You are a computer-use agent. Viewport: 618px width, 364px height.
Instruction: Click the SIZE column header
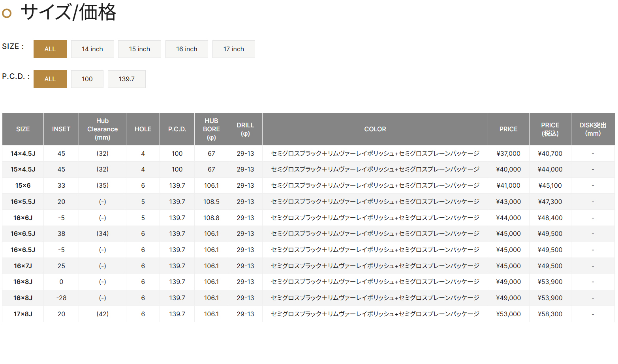coord(23,129)
